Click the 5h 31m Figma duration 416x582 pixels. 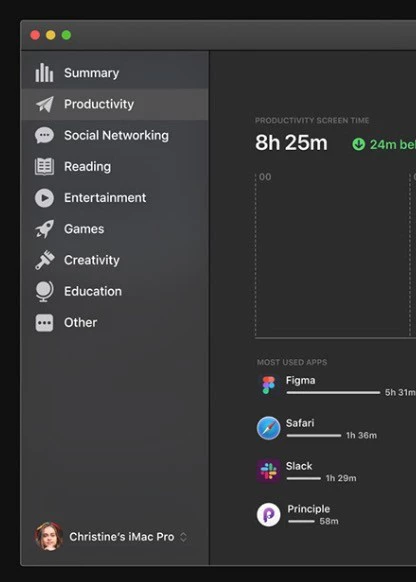coord(400,392)
